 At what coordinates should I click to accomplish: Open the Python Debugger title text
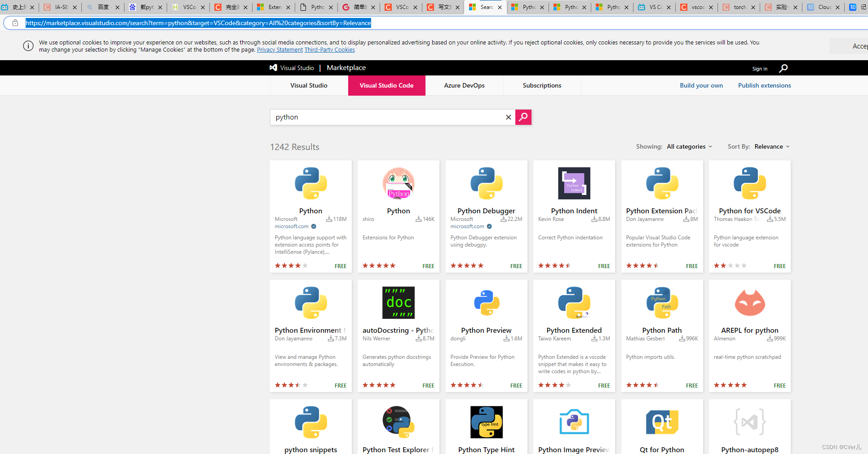tap(487, 211)
